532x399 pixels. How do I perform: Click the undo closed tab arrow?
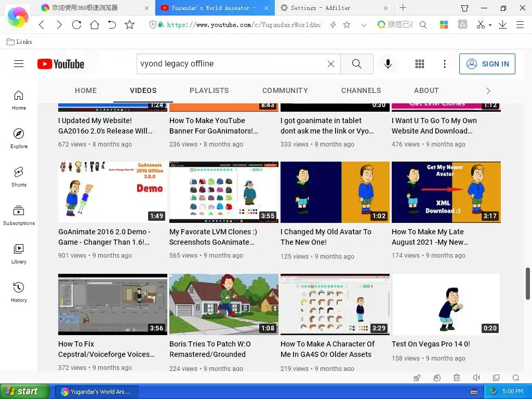click(x=112, y=24)
